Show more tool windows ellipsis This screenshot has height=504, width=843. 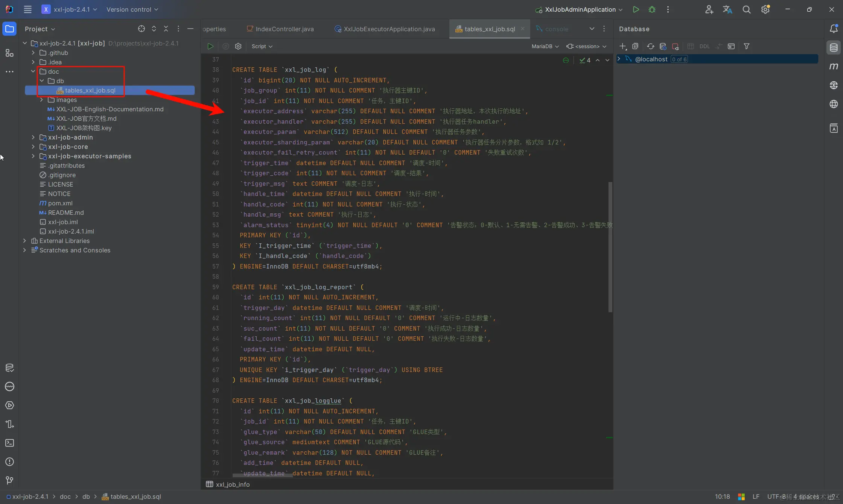[9, 71]
